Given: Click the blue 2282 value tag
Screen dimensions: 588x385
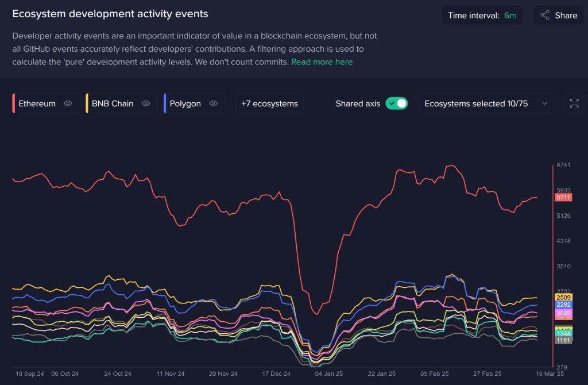Looking at the screenshot, I should coord(563,305).
